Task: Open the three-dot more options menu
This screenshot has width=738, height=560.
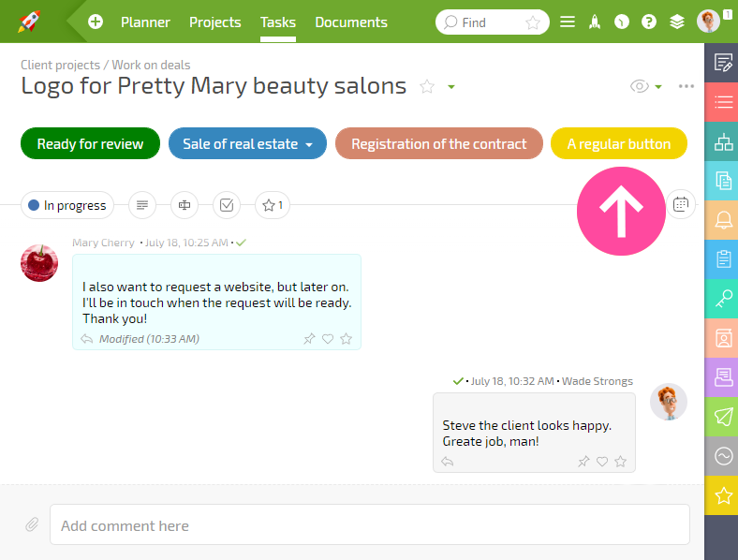Action: coord(686,86)
